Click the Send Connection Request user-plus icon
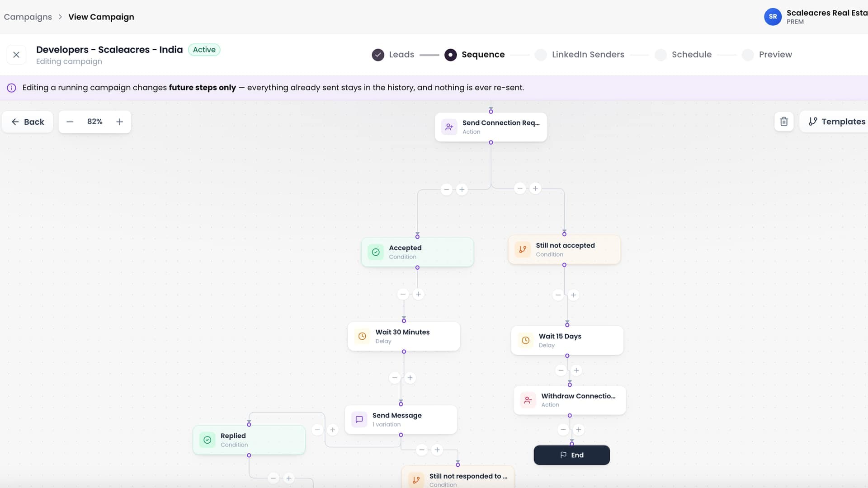Image resolution: width=868 pixels, height=488 pixels. coord(449,127)
